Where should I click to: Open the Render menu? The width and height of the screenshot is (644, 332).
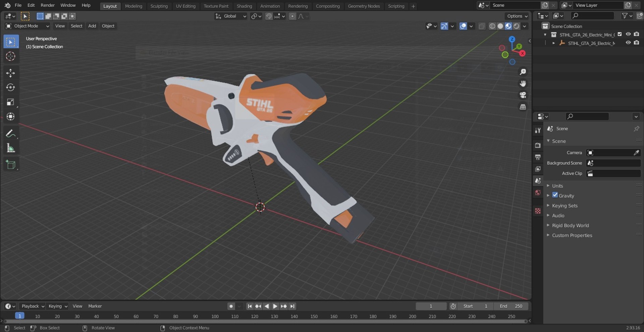click(48, 5)
